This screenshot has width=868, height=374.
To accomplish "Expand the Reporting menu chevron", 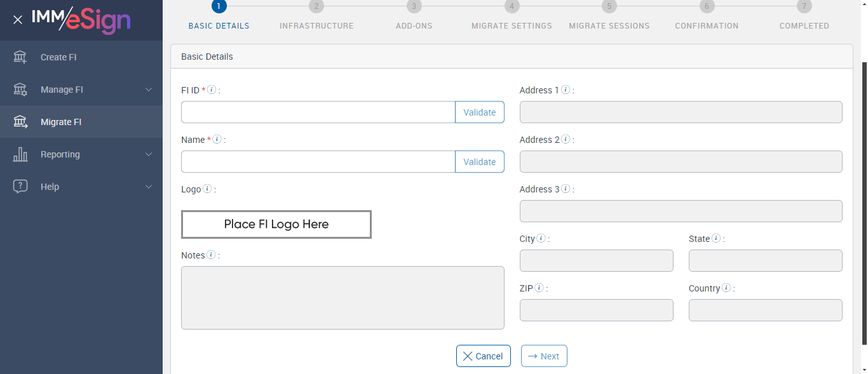I will (x=149, y=154).
